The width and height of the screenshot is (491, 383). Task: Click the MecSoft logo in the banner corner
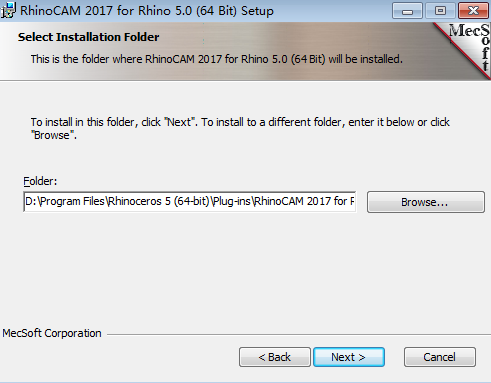click(467, 46)
